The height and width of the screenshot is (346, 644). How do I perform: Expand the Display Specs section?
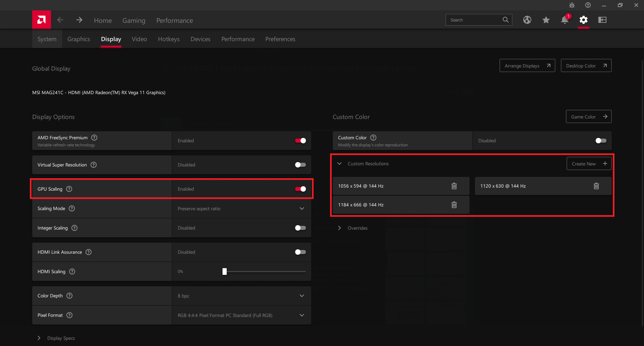pyautogui.click(x=39, y=338)
